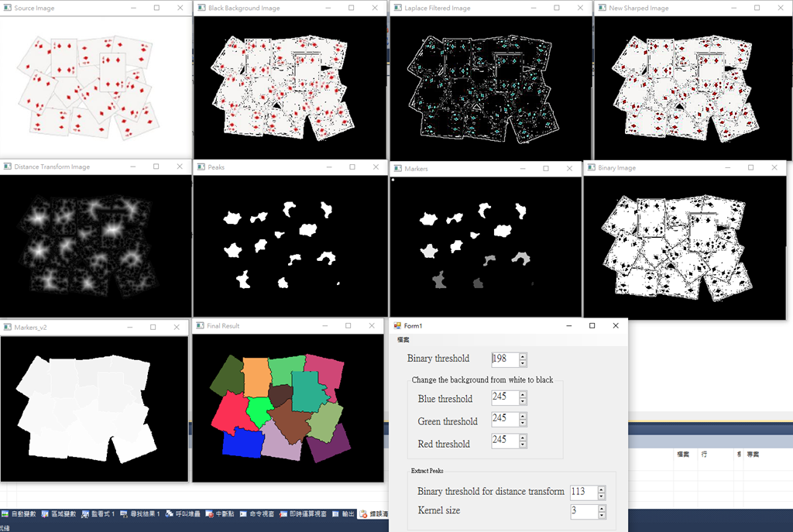The height and width of the screenshot is (532, 793).
Task: Click the white shape in Markers_v2 window
Action: (x=87, y=409)
